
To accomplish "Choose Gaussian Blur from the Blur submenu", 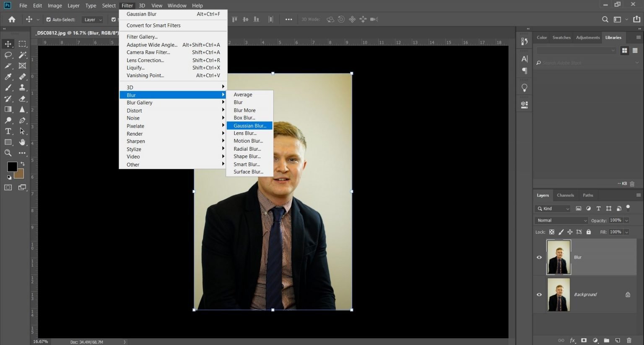I will tap(249, 125).
